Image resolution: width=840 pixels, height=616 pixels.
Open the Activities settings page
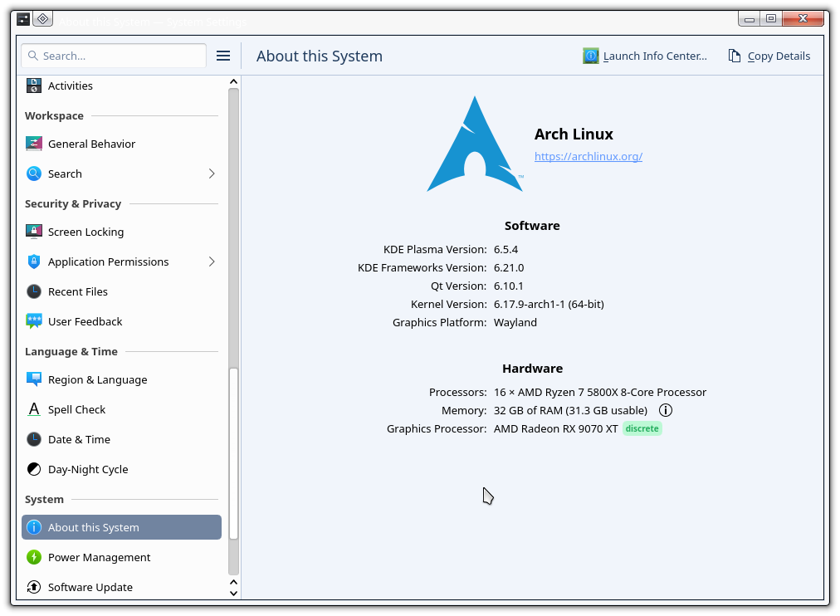122,86
